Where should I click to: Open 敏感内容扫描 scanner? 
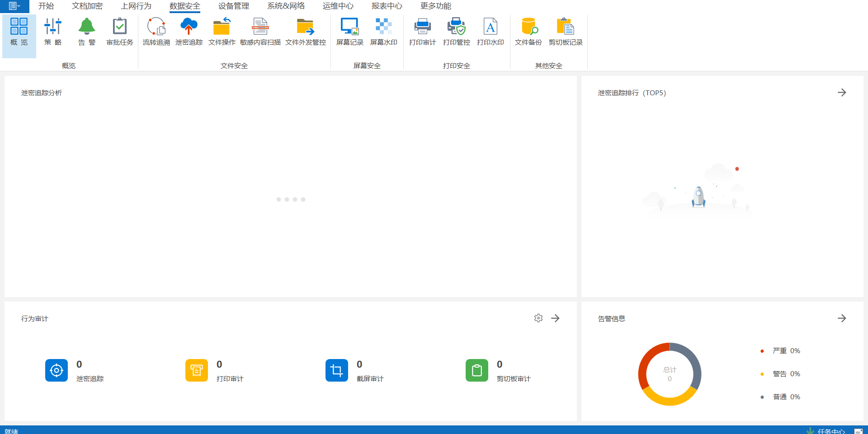260,33
